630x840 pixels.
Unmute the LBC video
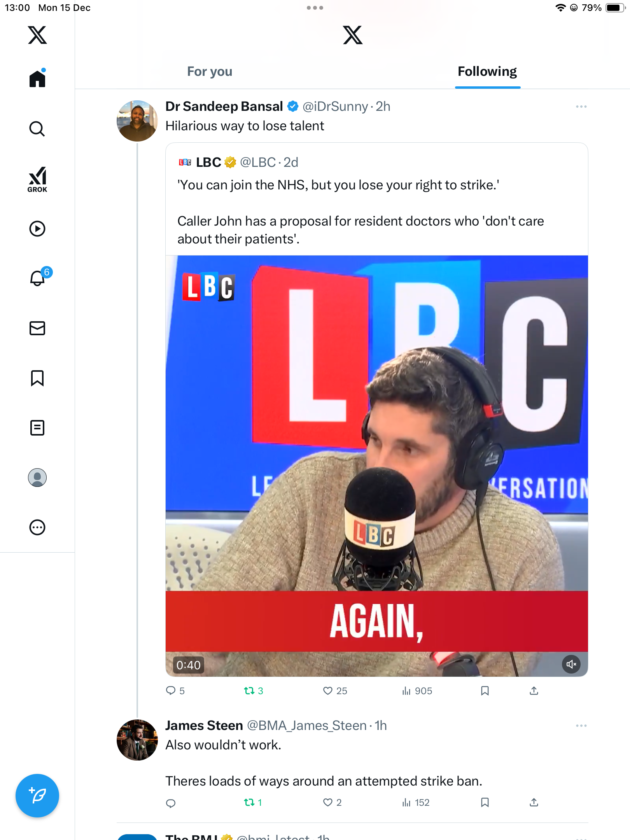point(571,664)
